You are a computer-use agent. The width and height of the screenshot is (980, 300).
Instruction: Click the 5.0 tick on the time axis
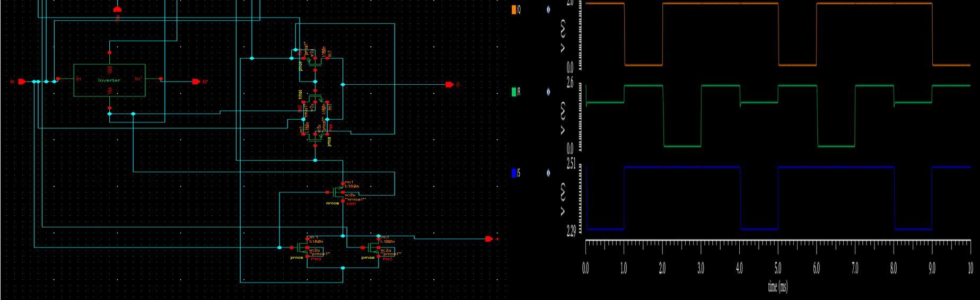(x=778, y=268)
